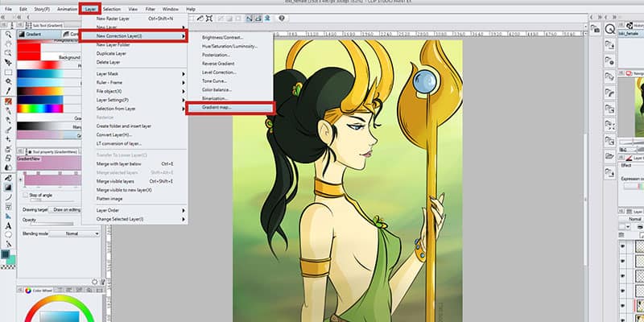Click the pink gradient editing bar

pos(52,180)
